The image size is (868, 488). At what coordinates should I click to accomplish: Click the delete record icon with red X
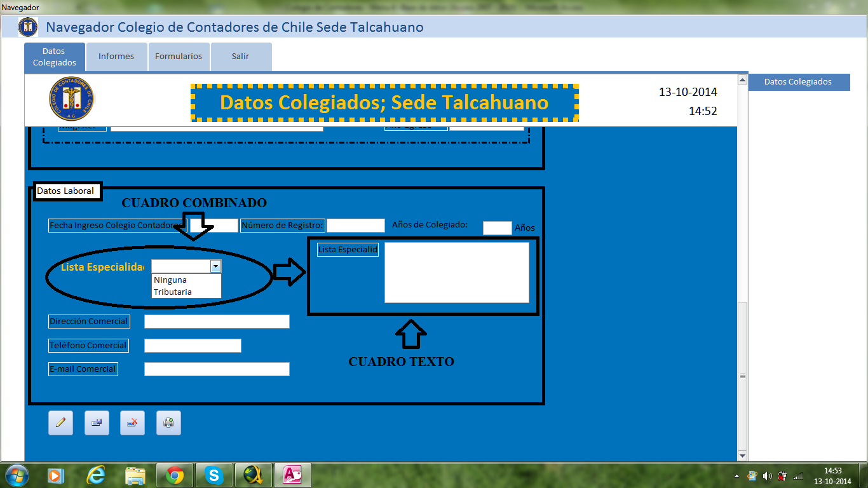tap(132, 423)
